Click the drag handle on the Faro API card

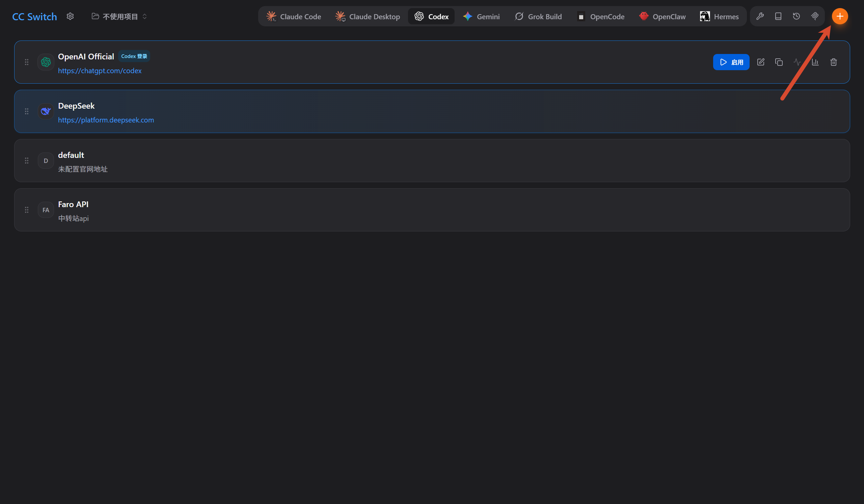[x=26, y=210]
